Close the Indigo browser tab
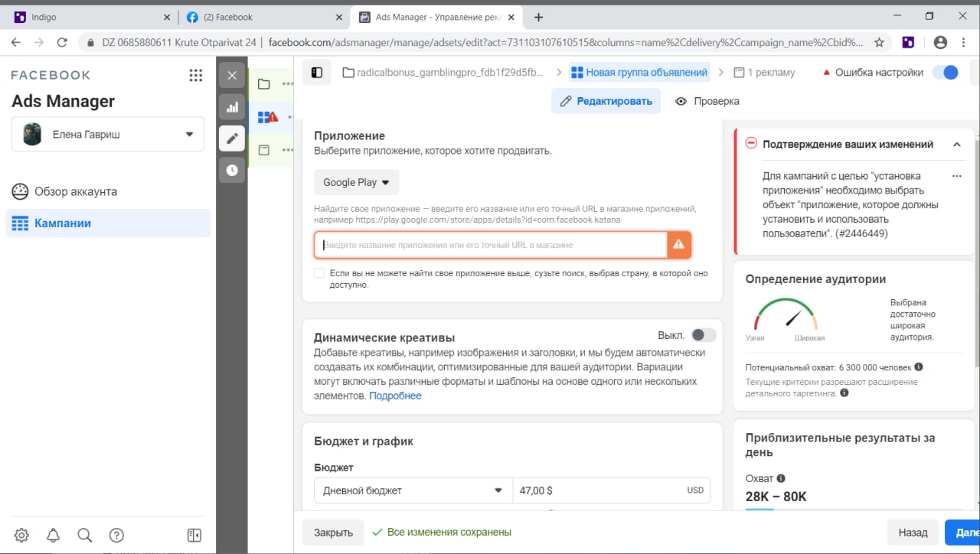The height and width of the screenshot is (554, 980). [168, 17]
